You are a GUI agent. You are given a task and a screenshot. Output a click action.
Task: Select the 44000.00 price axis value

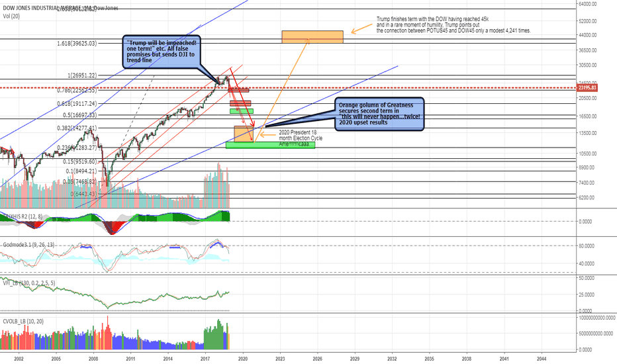588,35
